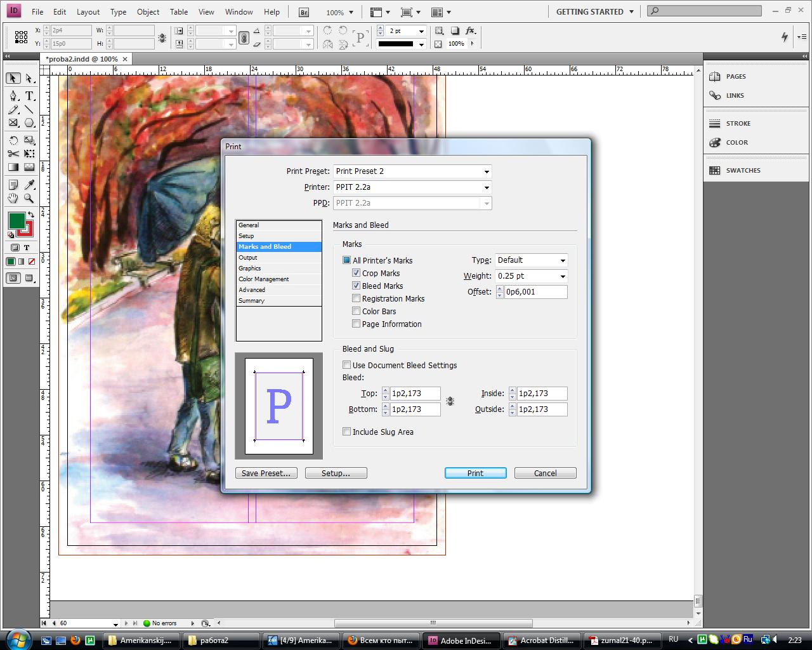Screen dimensions: 812x650
Task: Select the Eyedropper tool
Action: click(x=29, y=185)
